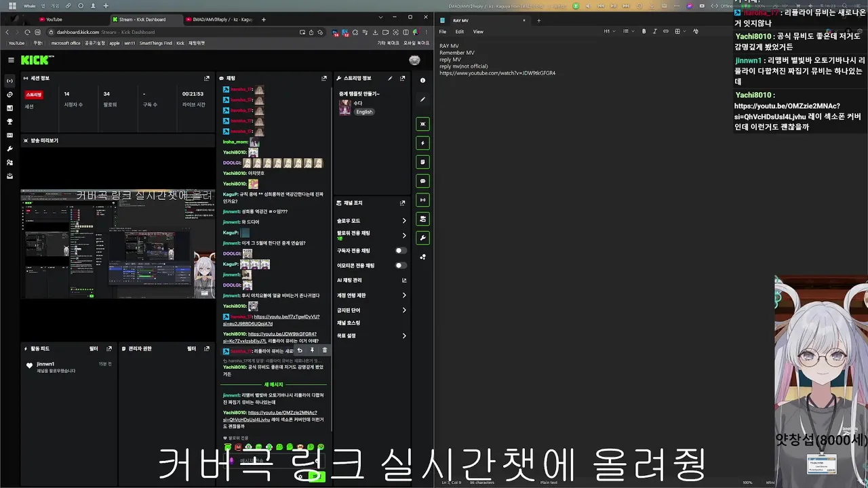Image resolution: width=868 pixels, height=488 pixels.
Task: Open the Kick hamburger menu
Action: (x=11, y=60)
